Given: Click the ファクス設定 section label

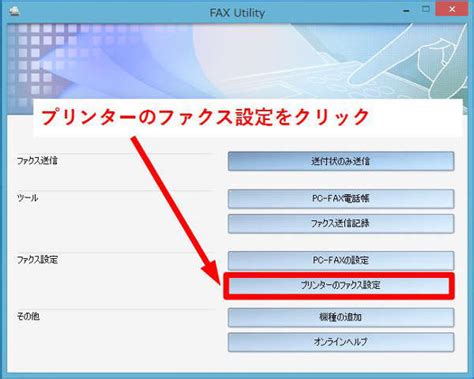Looking at the screenshot, I should point(37,260).
